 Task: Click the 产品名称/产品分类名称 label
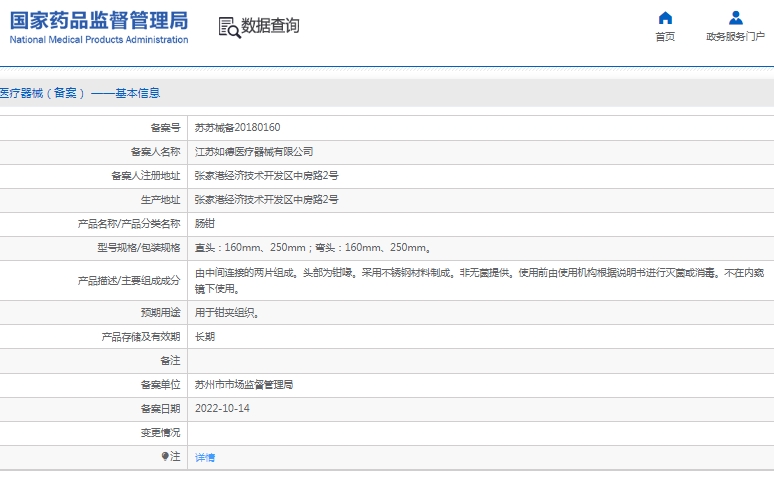[129, 224]
